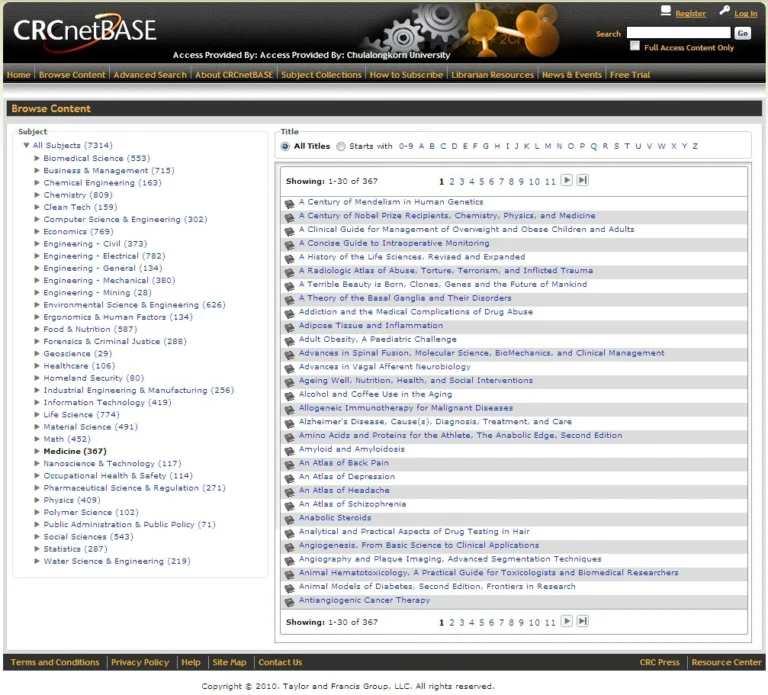
Task: Expand the Economics subject arrow
Action: 37,231
